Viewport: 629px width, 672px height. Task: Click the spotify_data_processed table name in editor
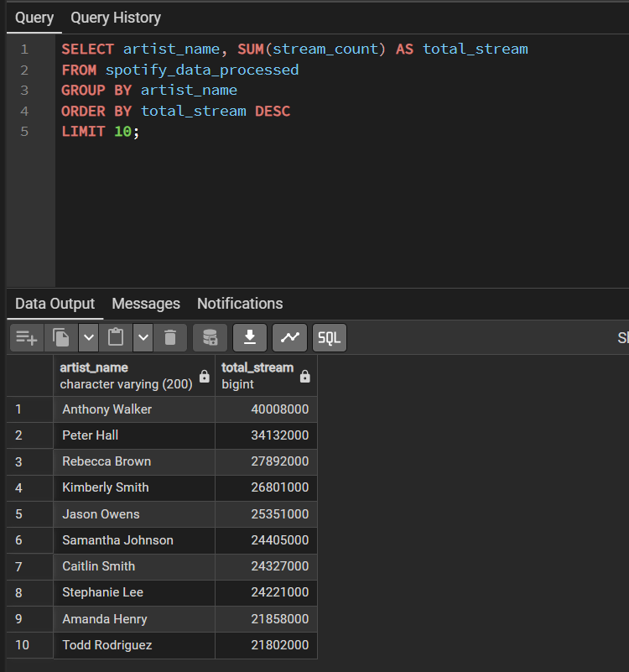(202, 70)
